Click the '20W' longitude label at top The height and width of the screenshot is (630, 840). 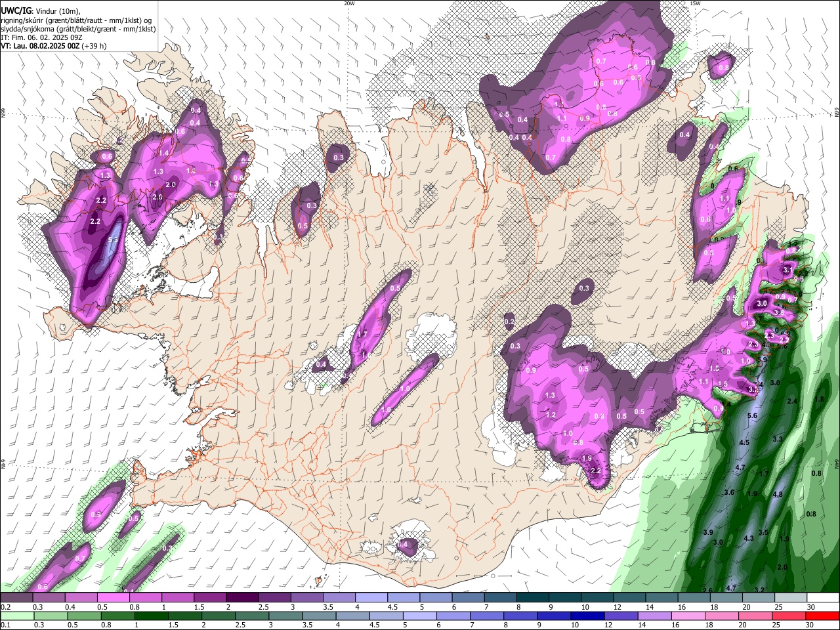pos(349,3)
